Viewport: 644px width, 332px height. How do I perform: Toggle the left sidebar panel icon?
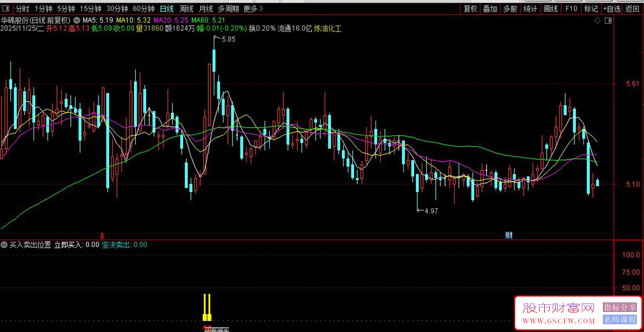pyautogui.click(x=8, y=8)
